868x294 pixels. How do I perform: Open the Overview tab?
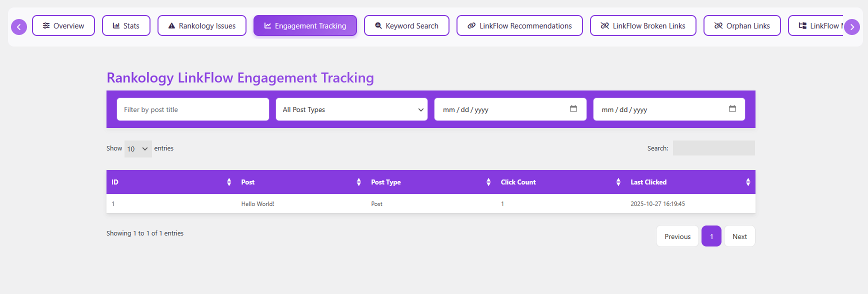pos(63,26)
